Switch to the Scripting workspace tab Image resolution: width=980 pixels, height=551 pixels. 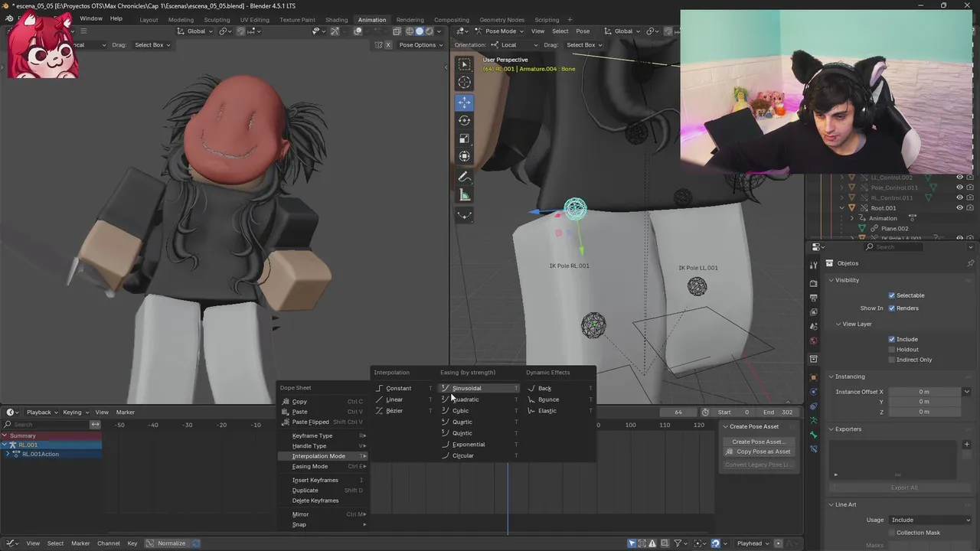coord(547,20)
